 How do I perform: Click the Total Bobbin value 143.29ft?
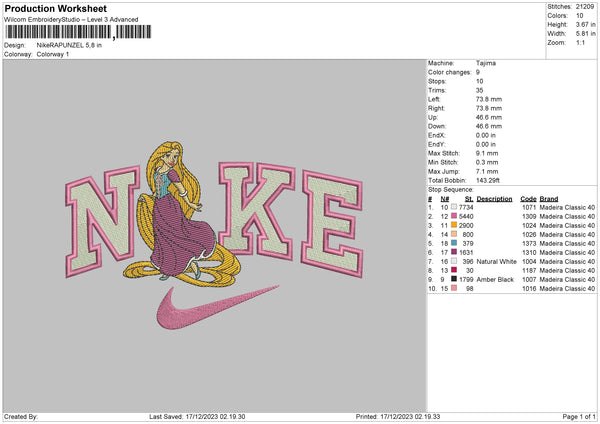(488, 180)
